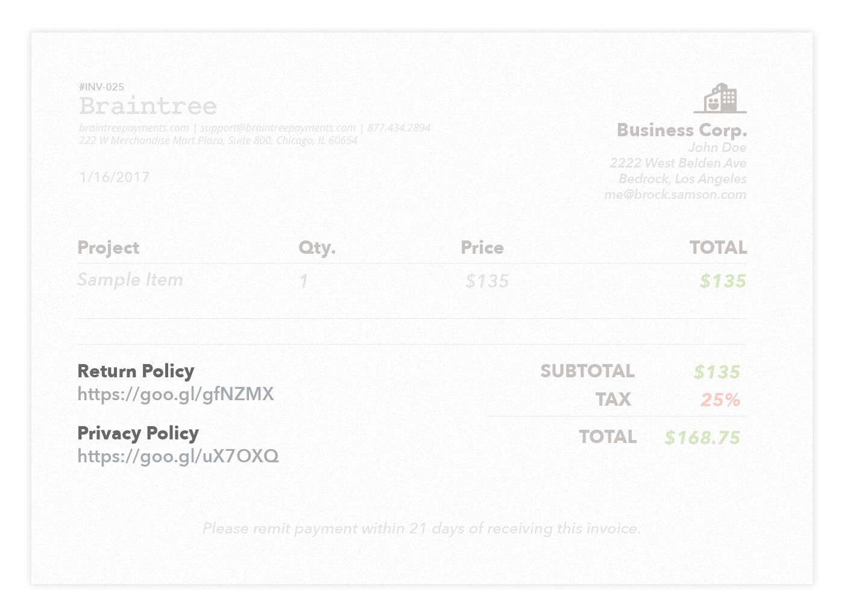The image size is (844, 616).
Task: Click the SUBTOTAL amount $135
Action: click(x=717, y=372)
